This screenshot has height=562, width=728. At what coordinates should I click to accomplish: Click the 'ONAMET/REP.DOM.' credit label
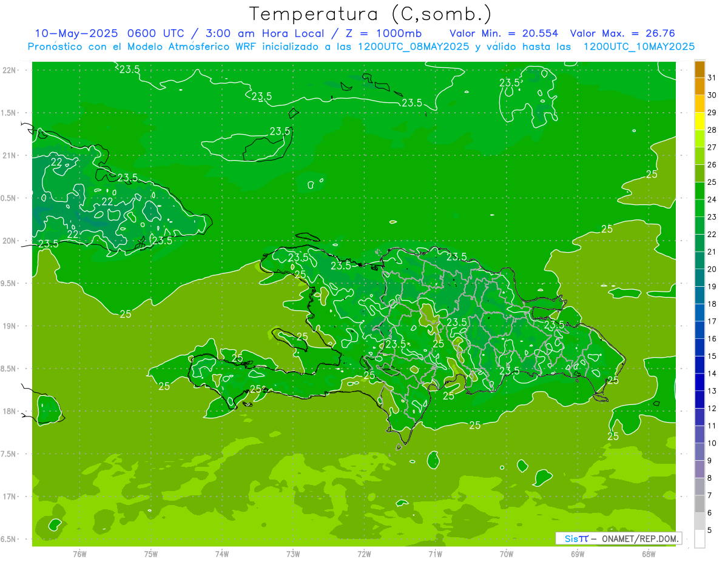[x=639, y=538]
